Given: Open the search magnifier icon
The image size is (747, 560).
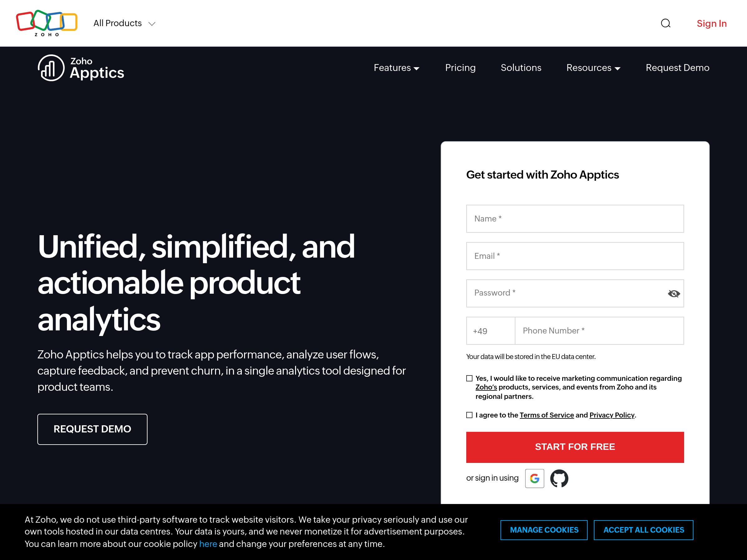Looking at the screenshot, I should click(665, 23).
